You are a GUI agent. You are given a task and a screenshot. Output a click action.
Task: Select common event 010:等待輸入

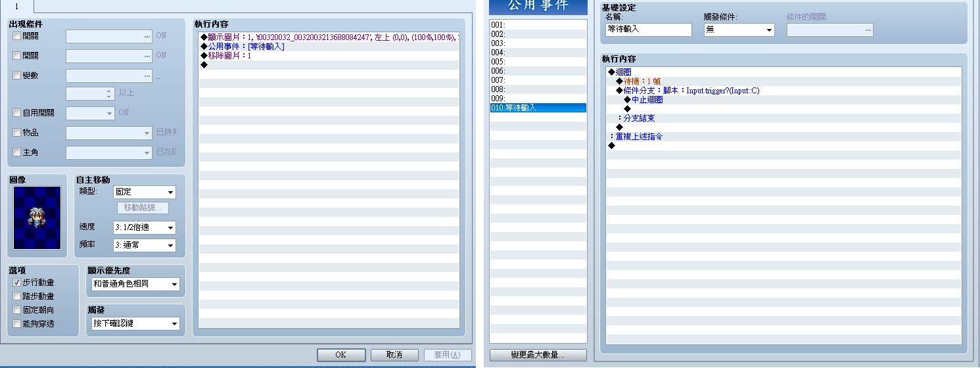point(538,108)
